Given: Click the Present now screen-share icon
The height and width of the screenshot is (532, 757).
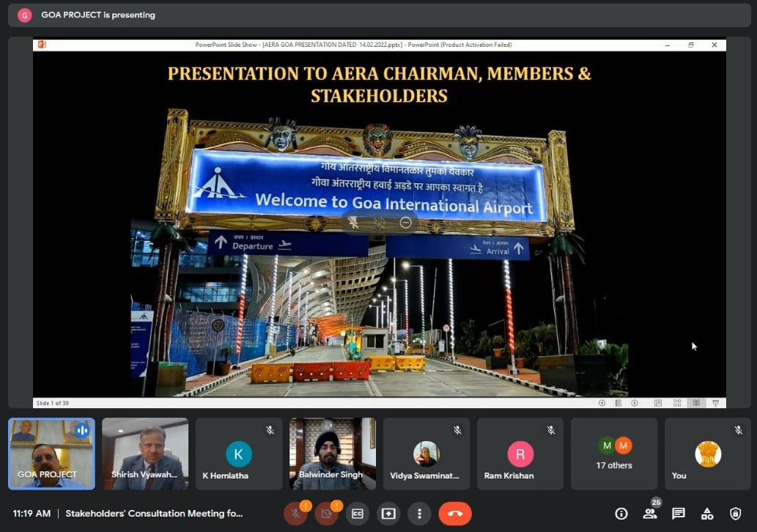Looking at the screenshot, I should point(388,514).
